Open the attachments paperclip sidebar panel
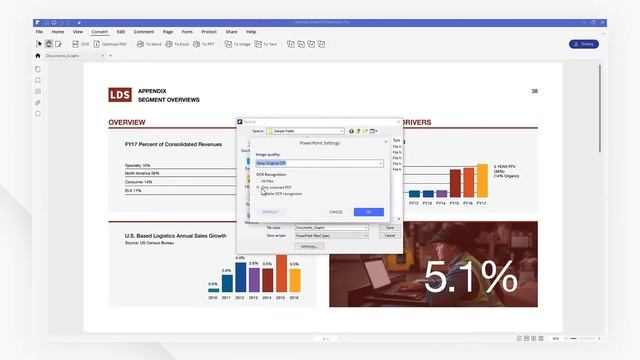Screen dimensions: 640x360 tap(38, 102)
